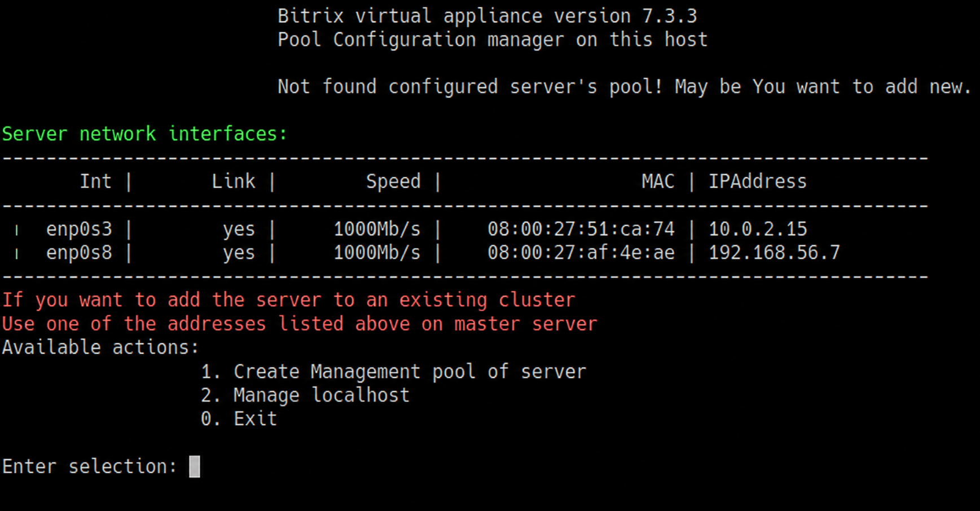Viewport: 980px width, 511px height.
Task: Click the 'Link' column header
Action: tap(234, 182)
